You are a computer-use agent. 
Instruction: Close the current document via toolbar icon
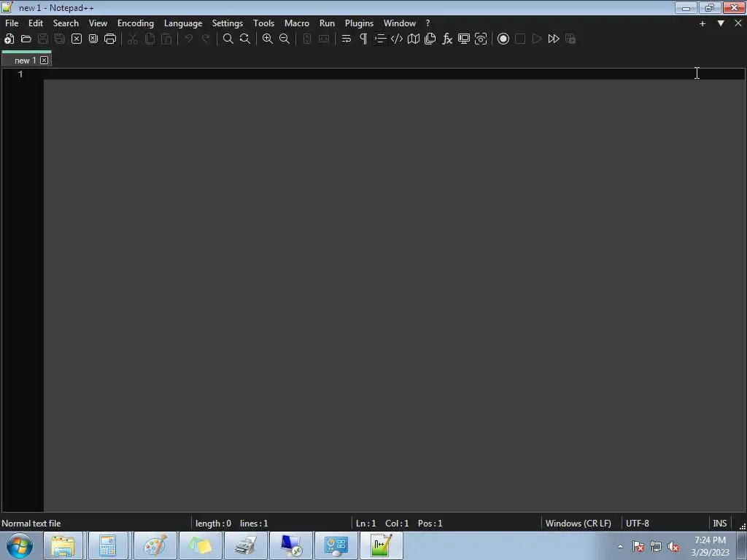pyautogui.click(x=77, y=39)
